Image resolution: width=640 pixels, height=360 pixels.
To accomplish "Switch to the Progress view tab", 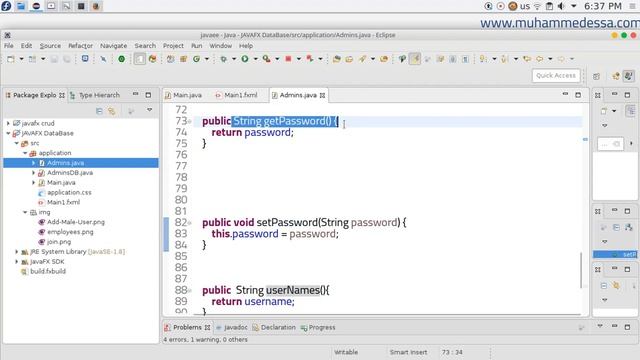I will coord(318,327).
